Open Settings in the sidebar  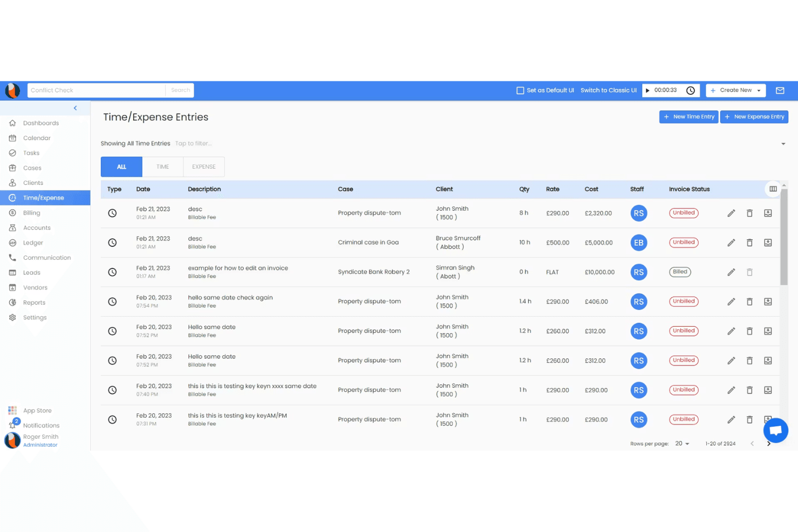coord(45,317)
